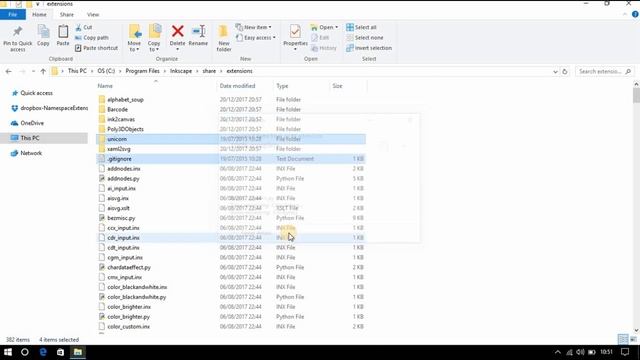Select the bezmisc.py file
The height and width of the screenshot is (360, 640).
(121, 218)
